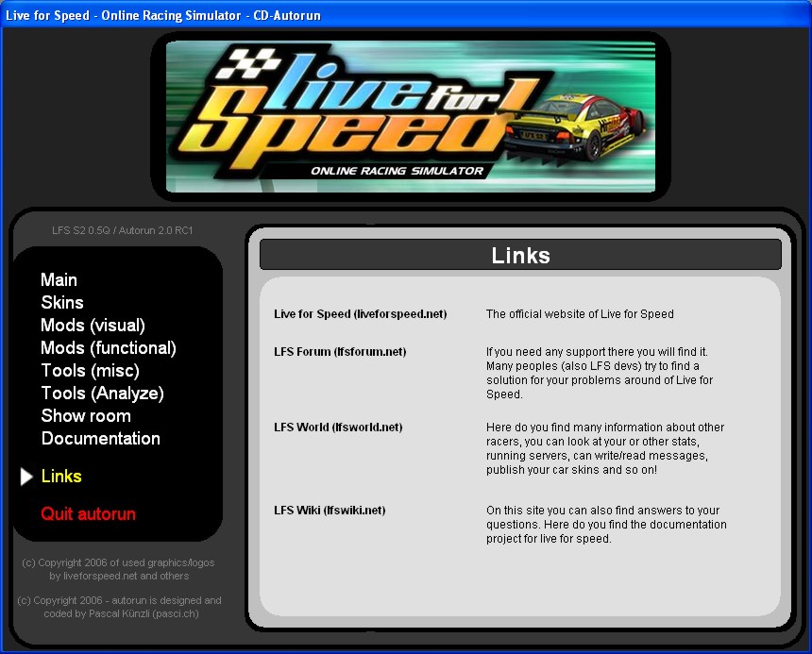This screenshot has height=654, width=812.
Task: Click 'ONLINE RACING SIMULATOR' tagline in banner
Action: (398, 171)
